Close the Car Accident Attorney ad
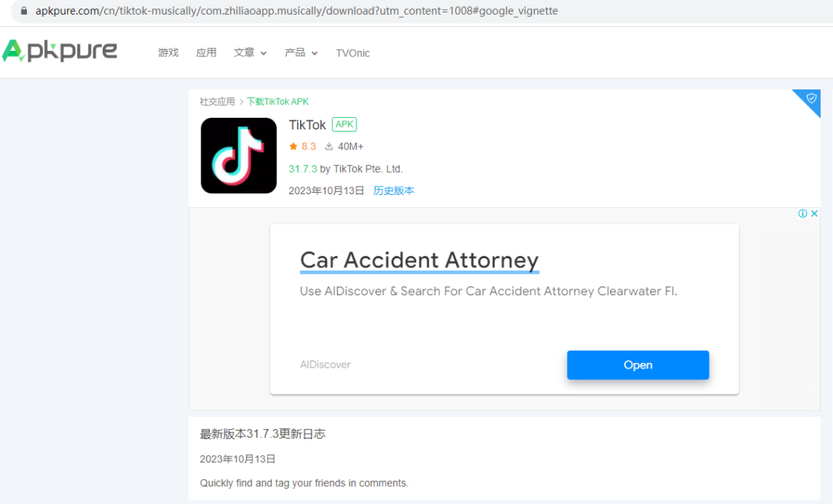Image resolution: width=833 pixels, height=504 pixels. coord(814,213)
